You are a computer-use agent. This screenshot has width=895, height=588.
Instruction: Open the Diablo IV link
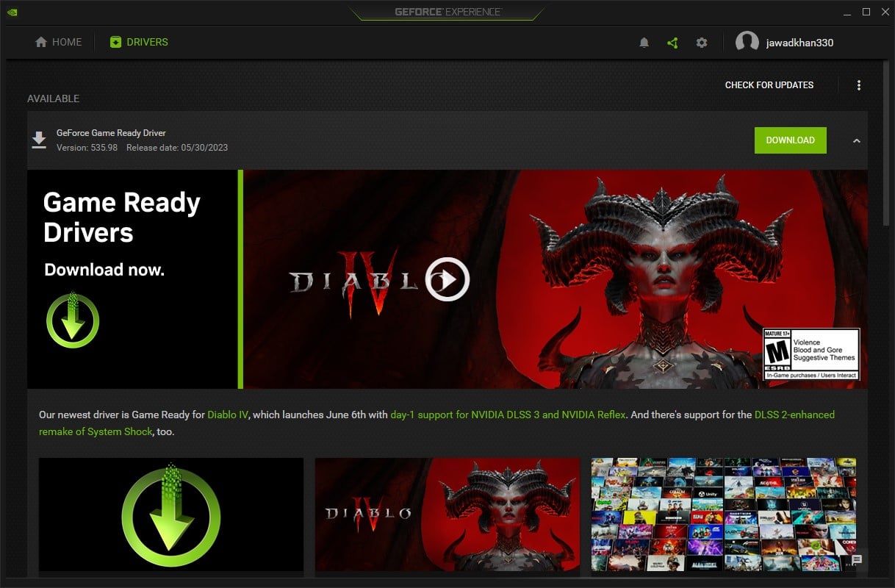228,415
